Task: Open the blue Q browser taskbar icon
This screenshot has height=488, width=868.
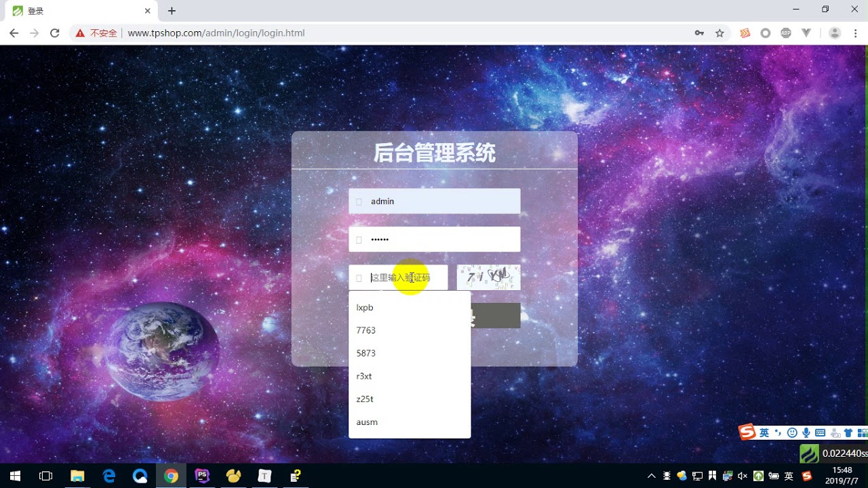Action: click(x=140, y=476)
